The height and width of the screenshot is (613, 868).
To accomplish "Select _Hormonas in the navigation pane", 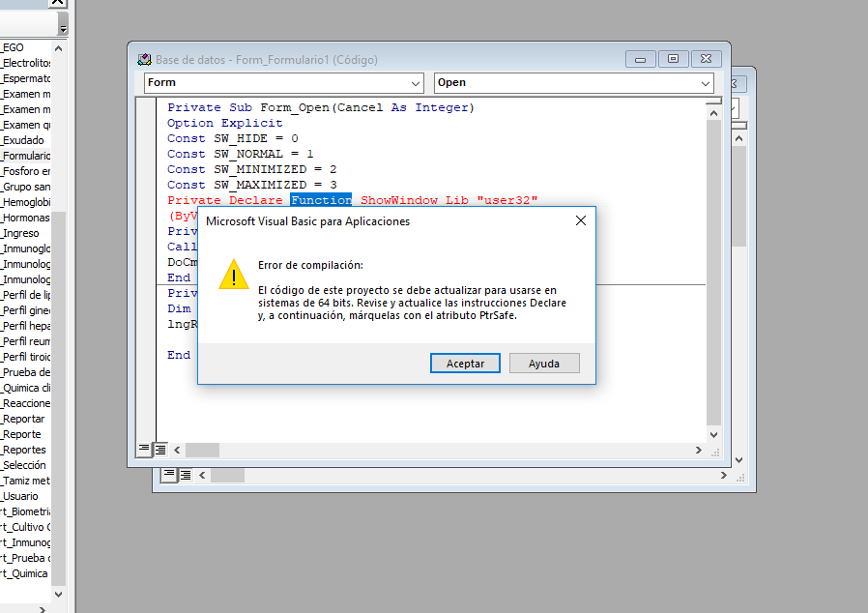I will tap(25, 218).
